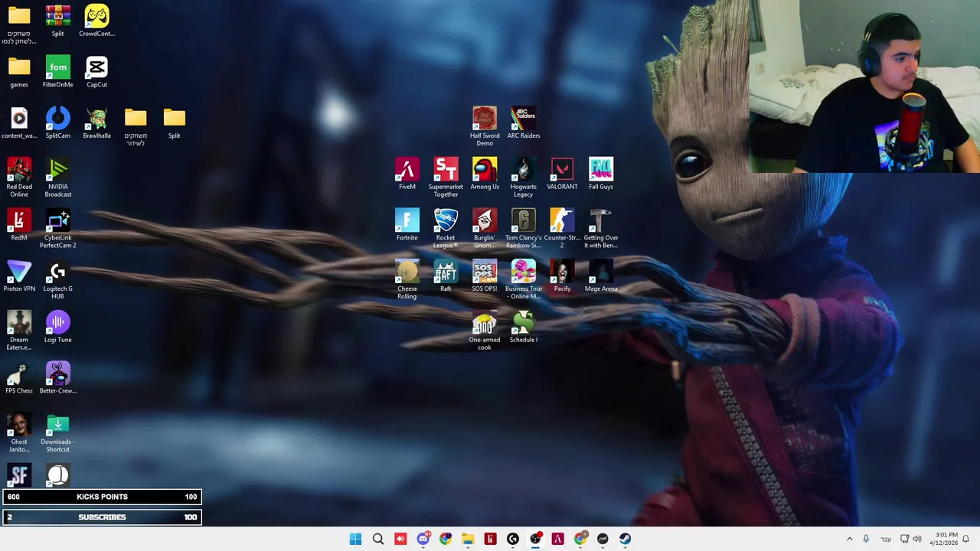Screen dimensions: 980x551
Task: Launch Fortnite desktop shortcut
Action: pos(407,225)
